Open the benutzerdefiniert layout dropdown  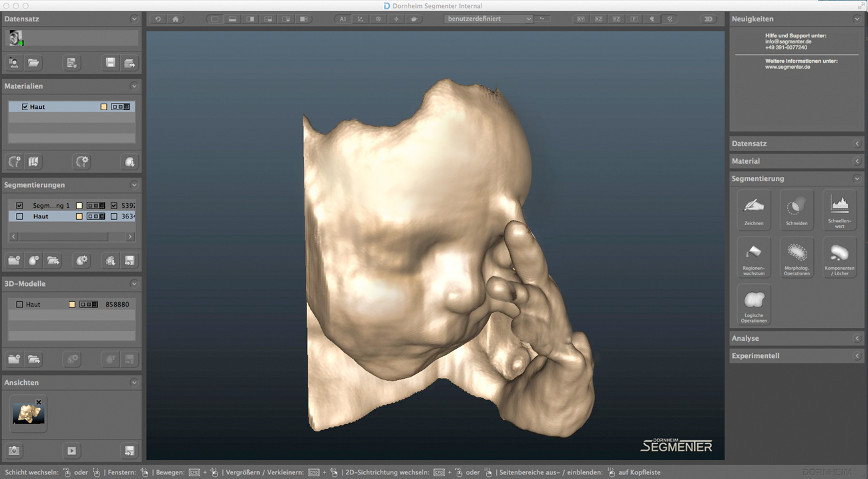(489, 19)
